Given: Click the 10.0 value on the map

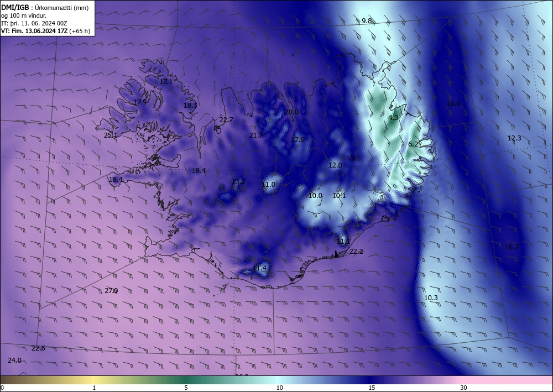Looking at the screenshot, I should click(315, 196).
